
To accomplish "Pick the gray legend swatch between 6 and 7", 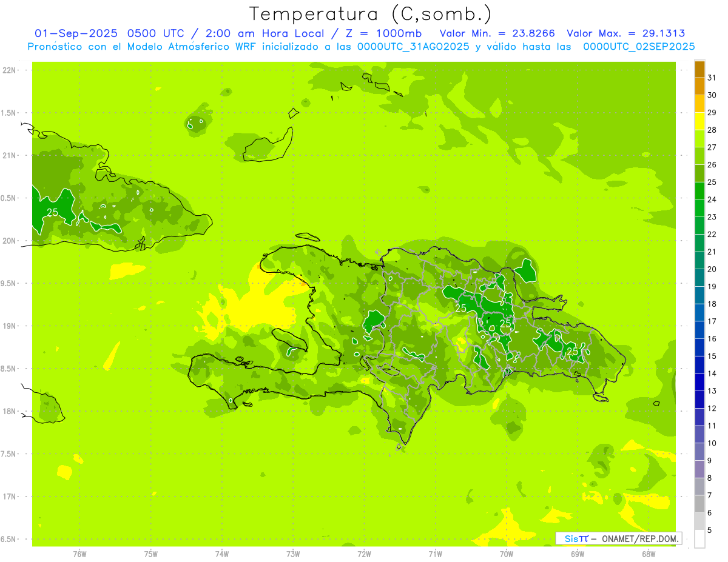I will (x=699, y=504).
